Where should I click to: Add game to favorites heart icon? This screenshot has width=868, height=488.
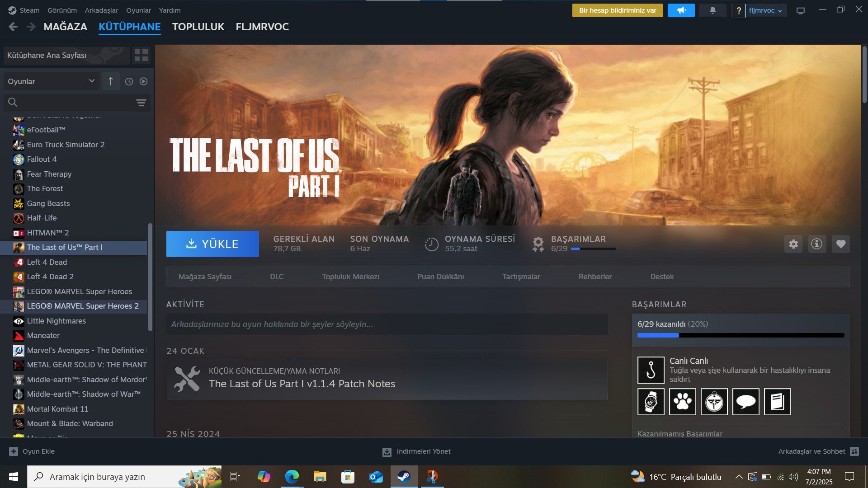click(x=841, y=244)
